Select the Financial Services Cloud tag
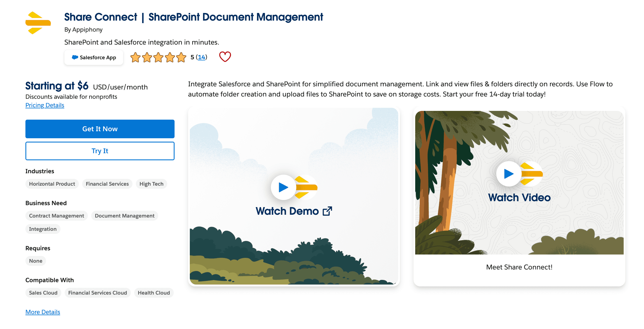 pos(98,293)
